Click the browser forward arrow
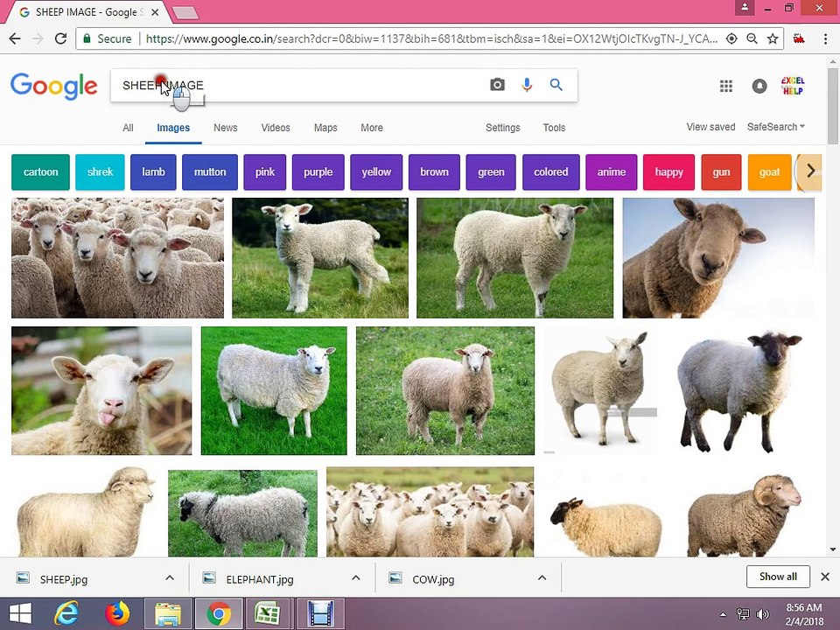The width and height of the screenshot is (840, 630). (x=38, y=38)
